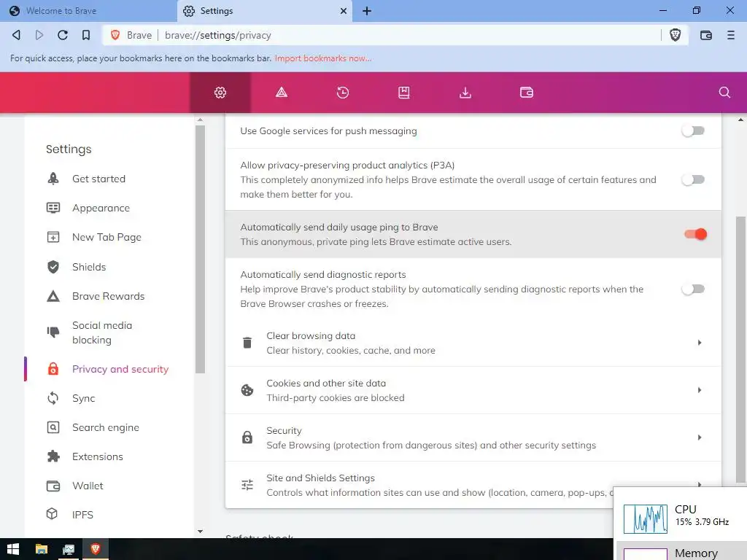This screenshot has height=560, width=747.
Task: Expand Clear browsing data arrow
Action: (700, 343)
